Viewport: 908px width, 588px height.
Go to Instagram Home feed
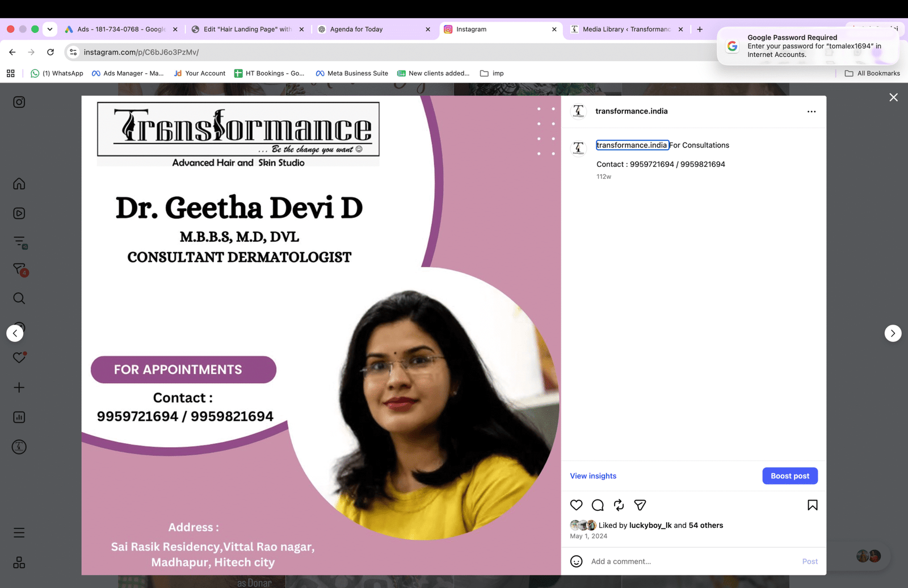click(19, 184)
